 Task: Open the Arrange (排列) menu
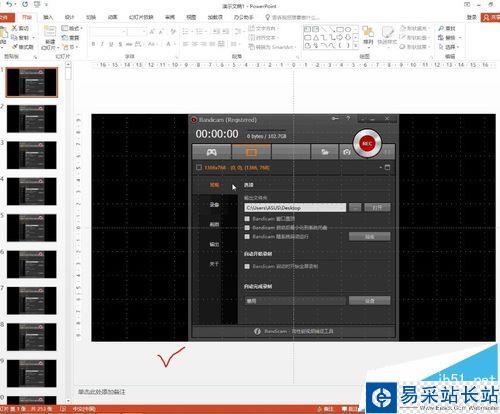point(368,37)
